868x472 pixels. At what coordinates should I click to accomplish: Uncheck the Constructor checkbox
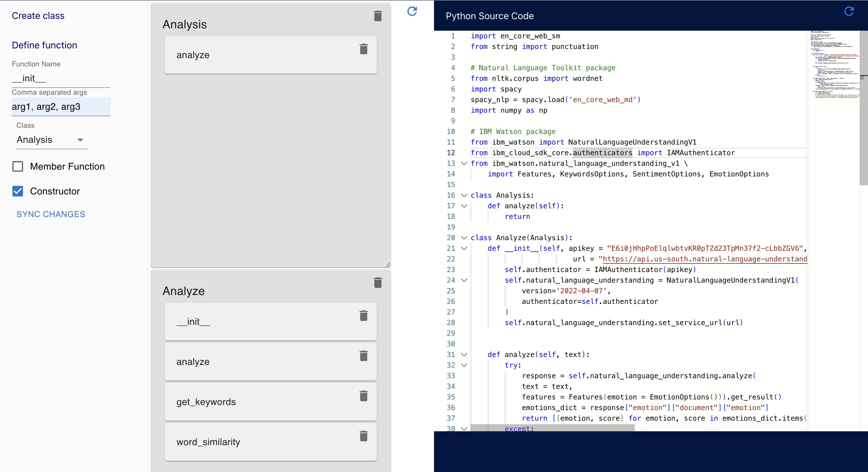(17, 191)
